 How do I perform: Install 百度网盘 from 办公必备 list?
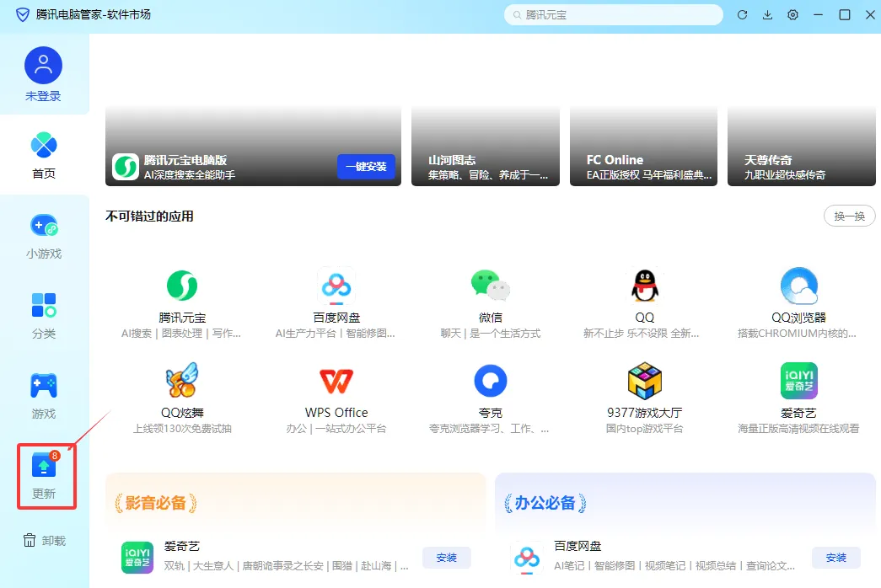(836, 558)
